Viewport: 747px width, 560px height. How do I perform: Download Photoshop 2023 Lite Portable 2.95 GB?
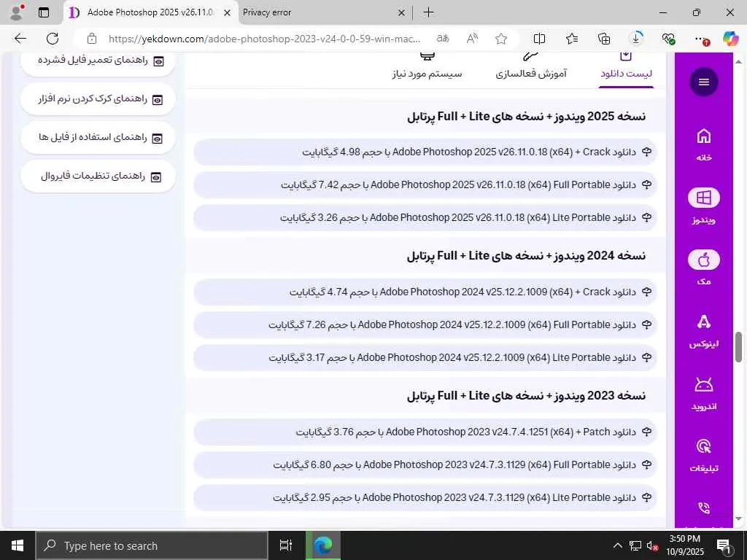click(x=425, y=497)
